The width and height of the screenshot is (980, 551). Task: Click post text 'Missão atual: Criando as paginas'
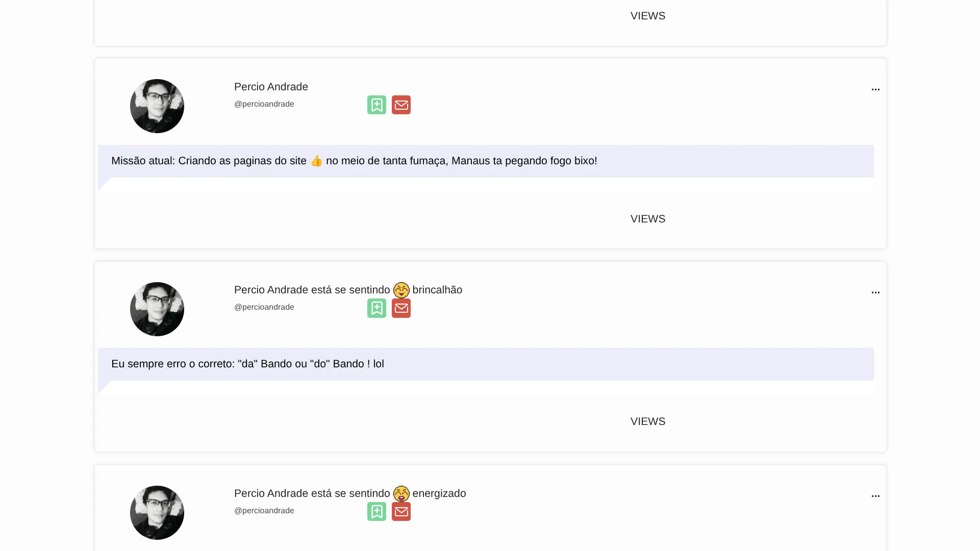click(x=354, y=161)
